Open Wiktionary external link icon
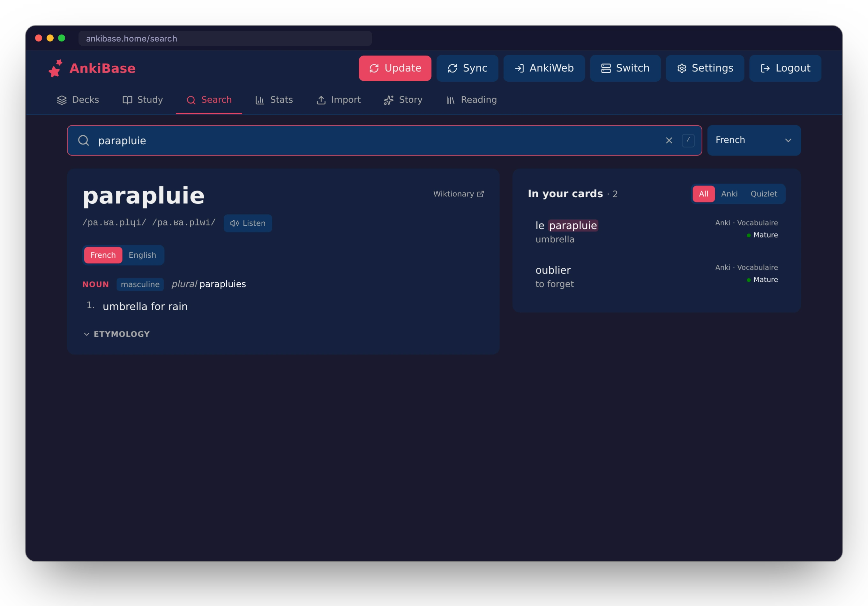Image resolution: width=868 pixels, height=606 pixels. [x=481, y=194]
